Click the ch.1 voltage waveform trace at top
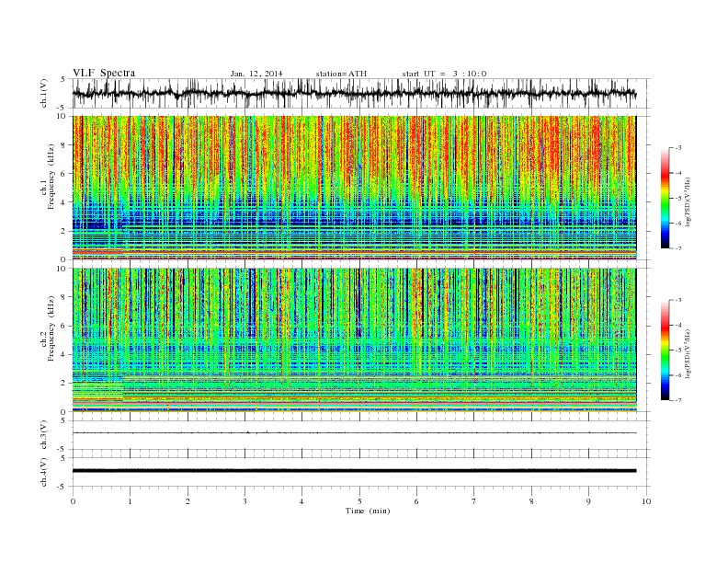728x563 pixels. click(x=354, y=93)
